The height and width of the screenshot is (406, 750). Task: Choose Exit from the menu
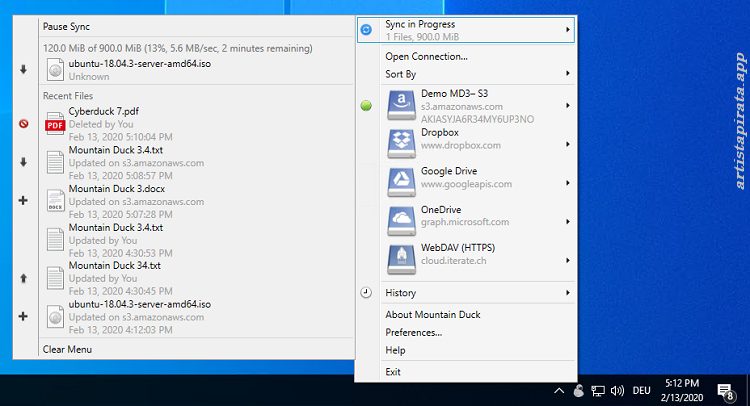tap(393, 372)
